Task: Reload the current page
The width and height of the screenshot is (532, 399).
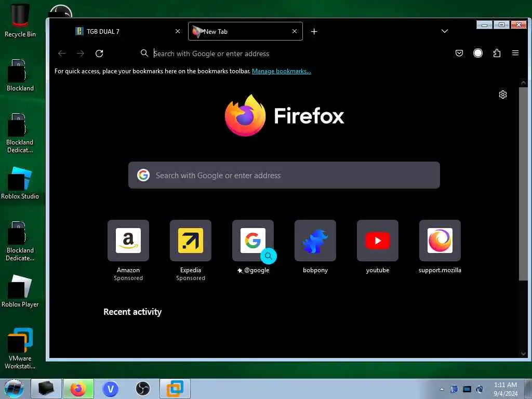Action: click(x=99, y=54)
